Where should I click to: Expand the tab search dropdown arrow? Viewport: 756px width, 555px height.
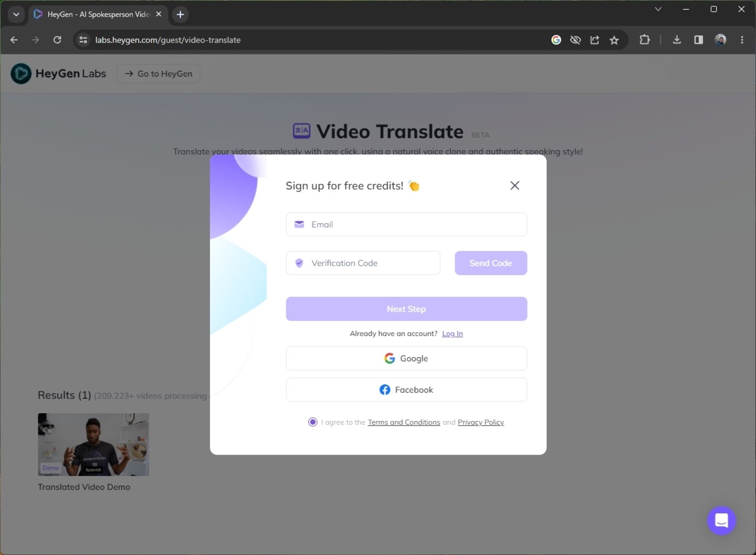(x=16, y=14)
